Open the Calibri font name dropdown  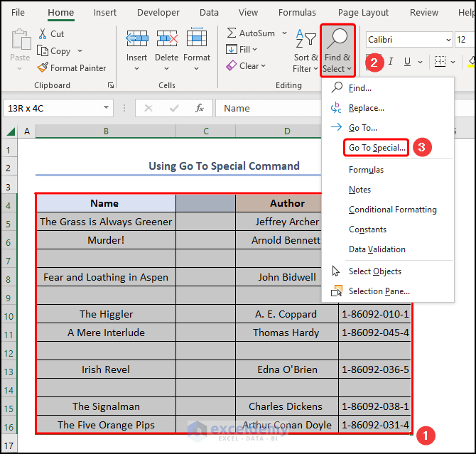[448, 40]
